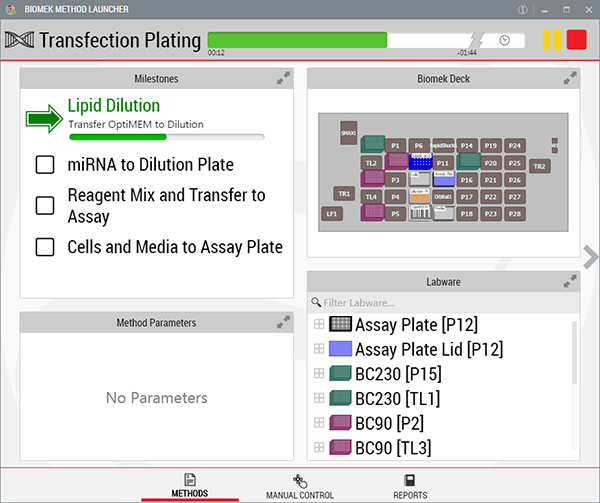Screen dimensions: 600x503
Task: Switch to the Manual Control tab
Action: pyautogui.click(x=299, y=487)
